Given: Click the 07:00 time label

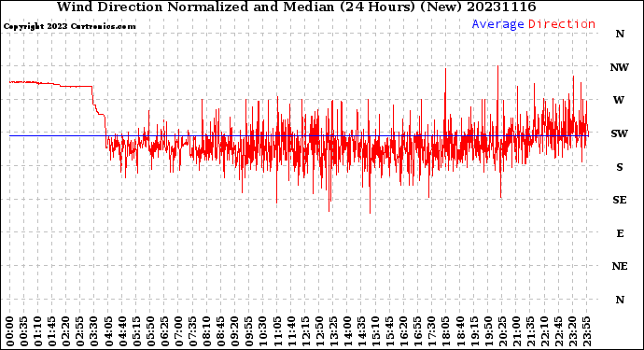Looking at the screenshot, I should coord(178,331).
